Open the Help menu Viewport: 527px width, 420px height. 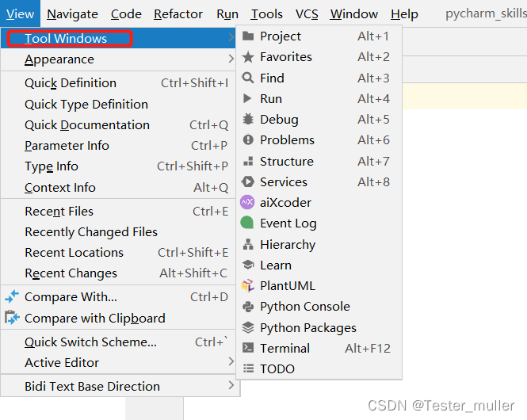[404, 13]
